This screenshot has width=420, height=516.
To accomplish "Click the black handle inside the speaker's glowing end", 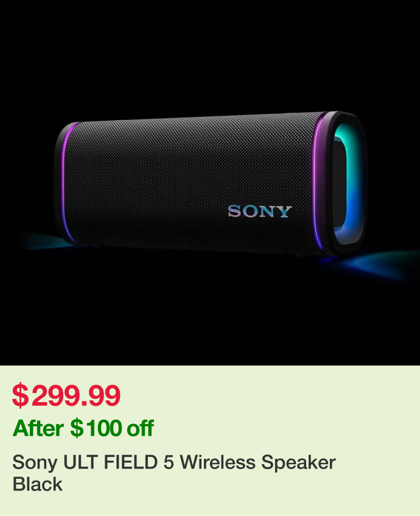I will (x=340, y=184).
